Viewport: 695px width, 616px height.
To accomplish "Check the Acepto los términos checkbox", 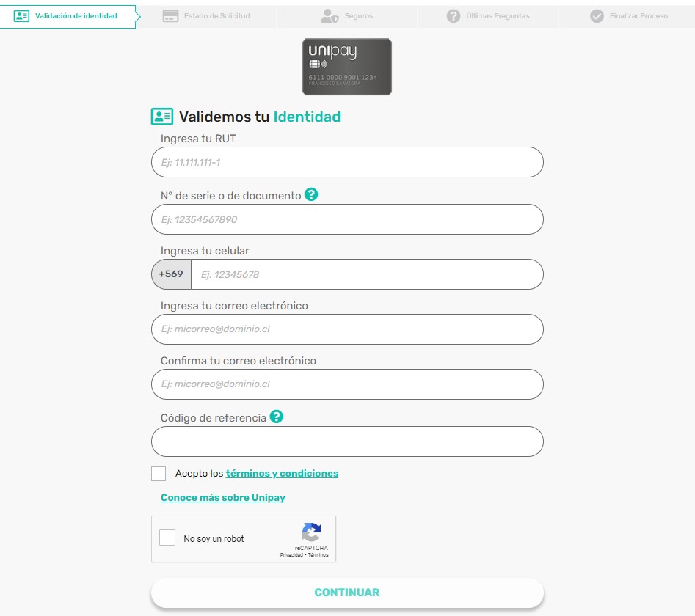I will pyautogui.click(x=159, y=474).
